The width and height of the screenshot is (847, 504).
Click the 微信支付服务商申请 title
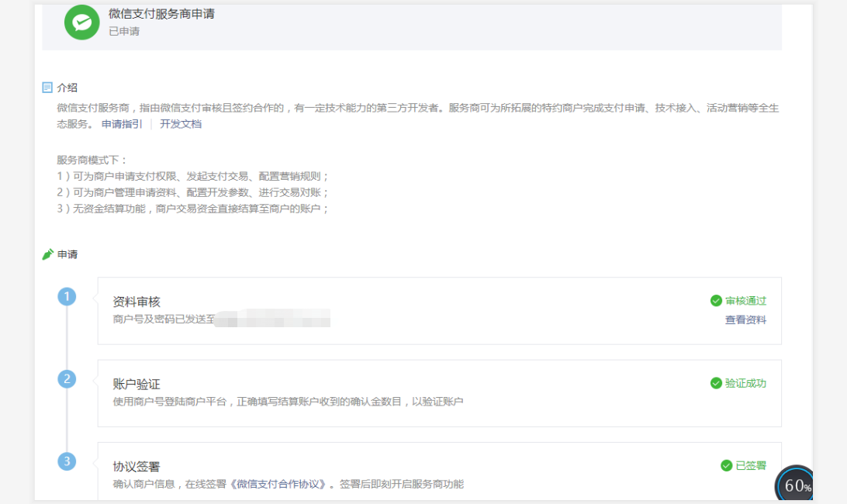(161, 14)
